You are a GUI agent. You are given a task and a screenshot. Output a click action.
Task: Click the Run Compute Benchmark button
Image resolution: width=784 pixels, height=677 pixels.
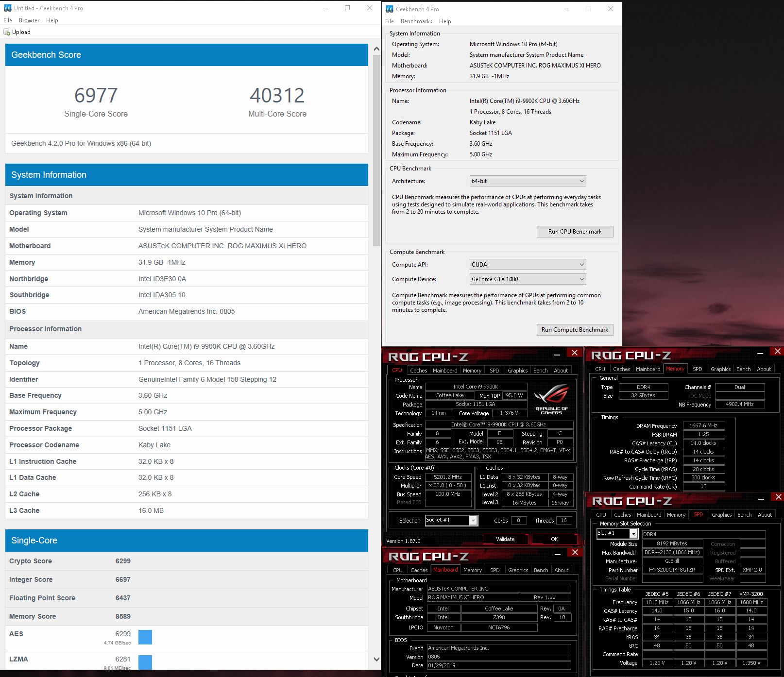tap(575, 330)
